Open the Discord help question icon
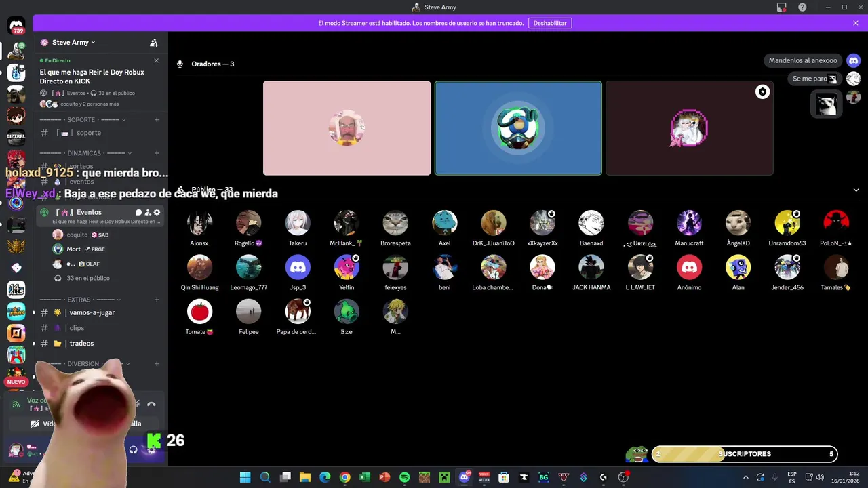This screenshot has width=868, height=488. [x=802, y=7]
